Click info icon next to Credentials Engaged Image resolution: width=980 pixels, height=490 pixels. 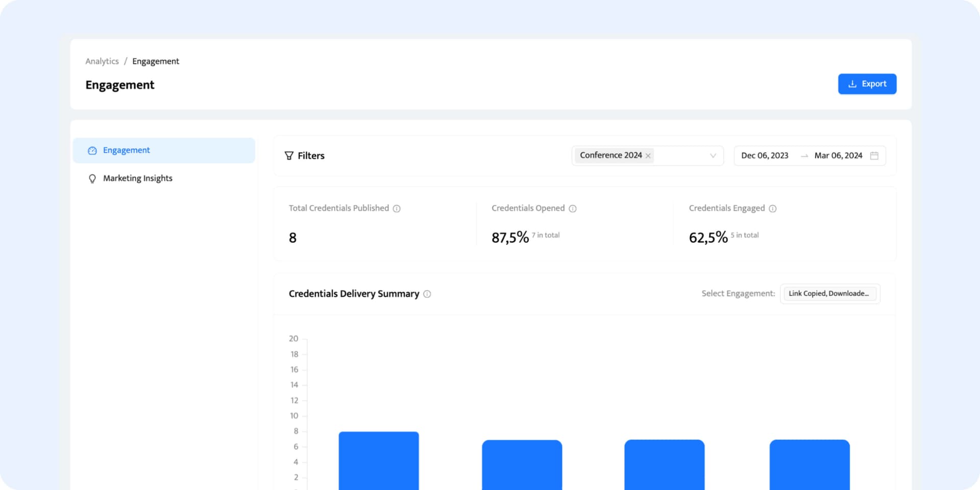pyautogui.click(x=773, y=209)
